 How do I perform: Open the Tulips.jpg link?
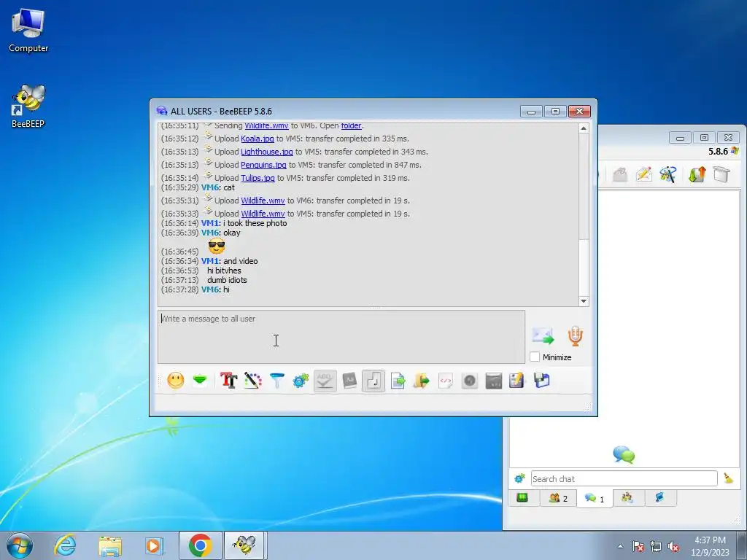[x=258, y=178]
